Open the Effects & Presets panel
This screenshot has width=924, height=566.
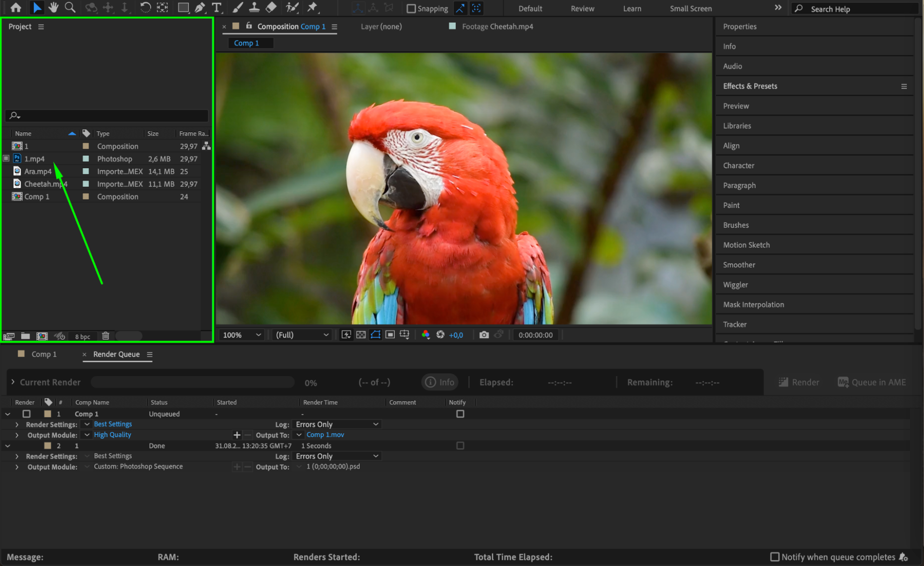(x=750, y=86)
